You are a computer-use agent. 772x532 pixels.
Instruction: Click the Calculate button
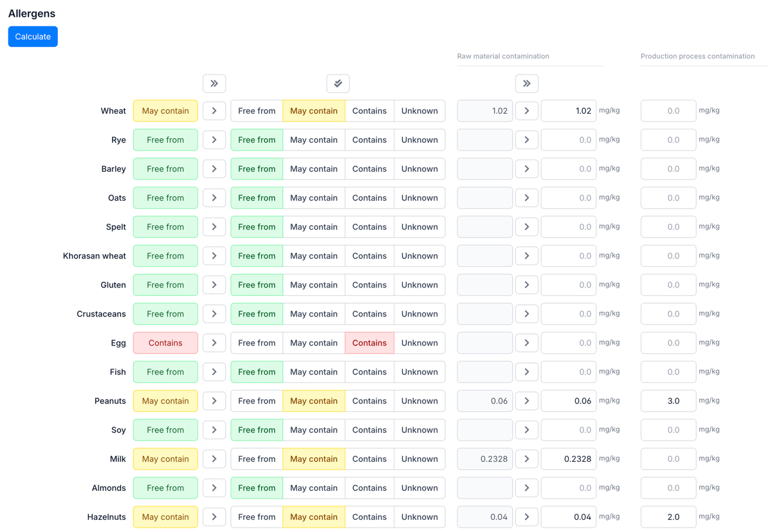click(33, 37)
